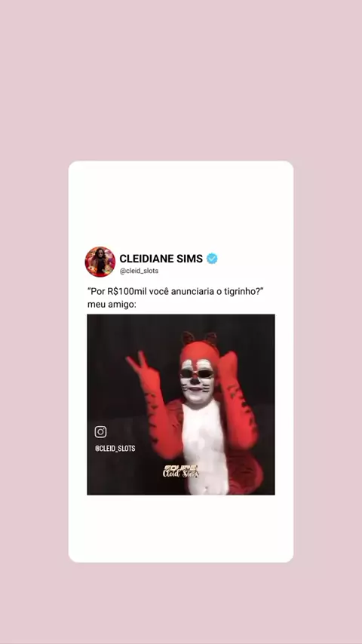The width and height of the screenshot is (362, 644).
Task: Click the Equipe Cleid Sims watermark logo
Action: (x=181, y=471)
